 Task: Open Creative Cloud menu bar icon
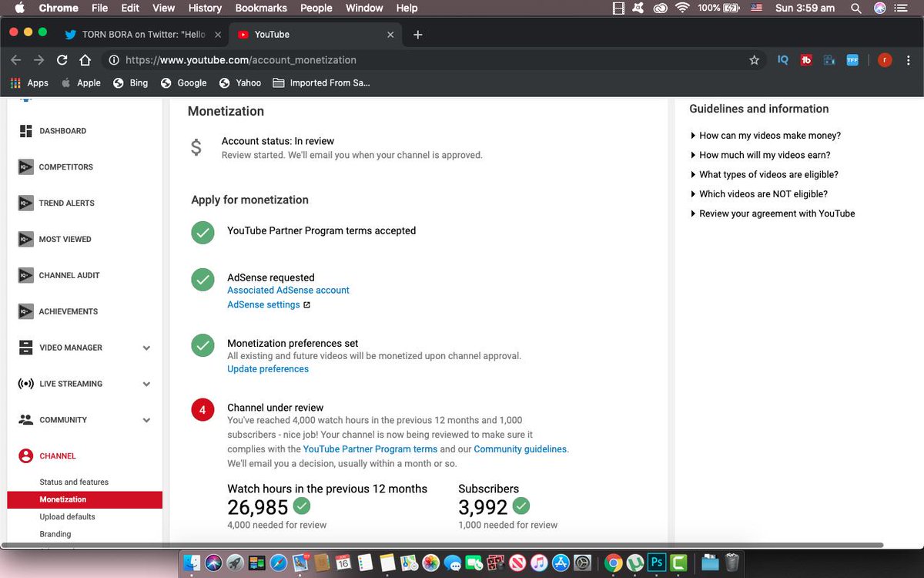[660, 8]
